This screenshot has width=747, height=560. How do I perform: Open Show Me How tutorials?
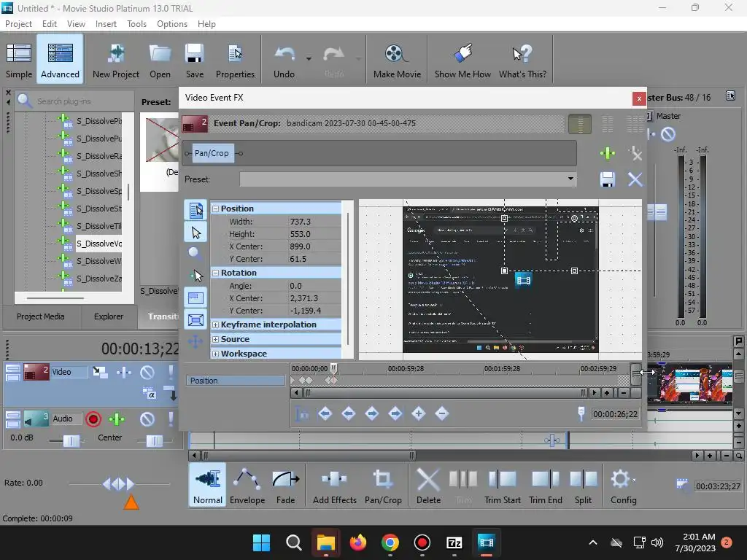pos(462,61)
